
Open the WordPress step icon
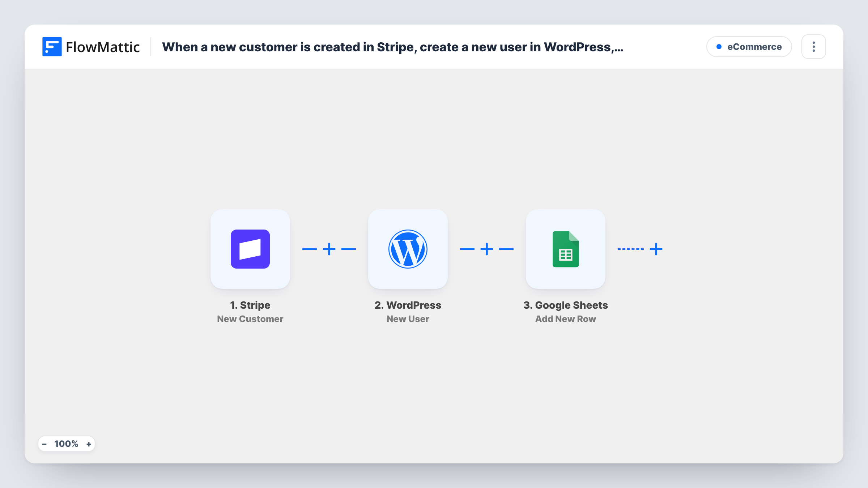coord(408,249)
